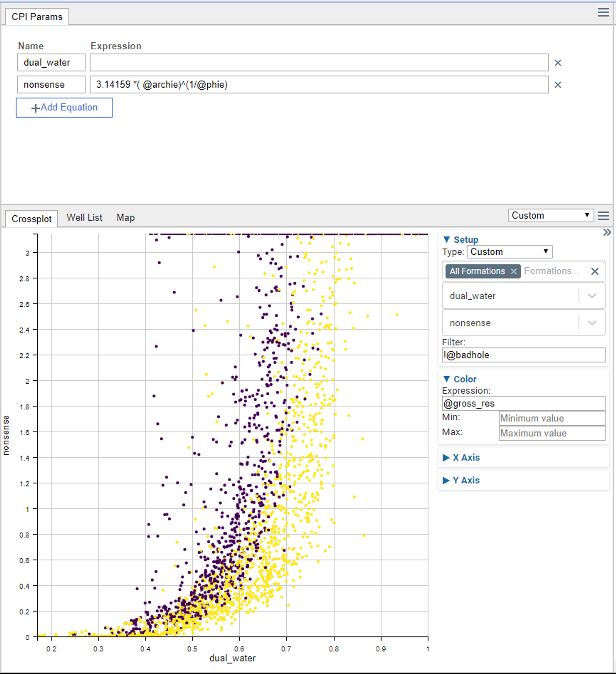616x674 pixels.
Task: Delete the dual_water equation row
Action: [558, 63]
